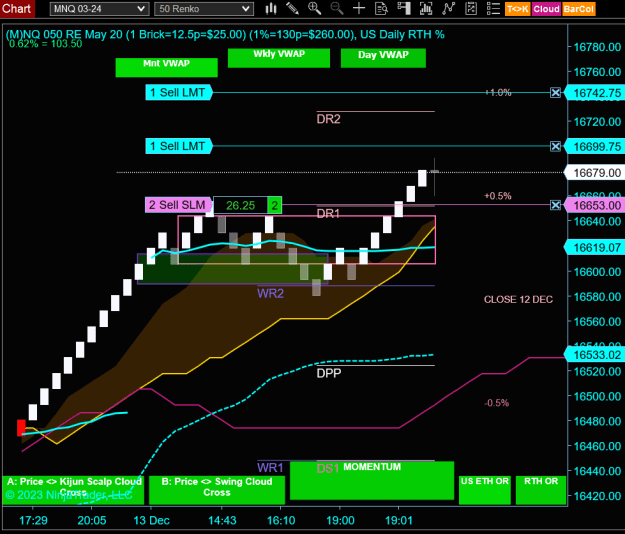Click the 16679.00 current price marker

tap(595, 173)
